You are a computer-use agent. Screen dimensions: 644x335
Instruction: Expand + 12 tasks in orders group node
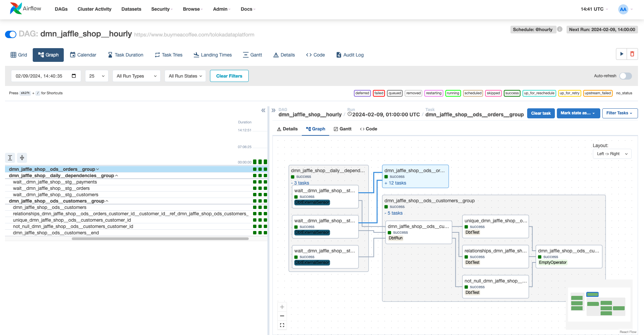[x=395, y=183]
